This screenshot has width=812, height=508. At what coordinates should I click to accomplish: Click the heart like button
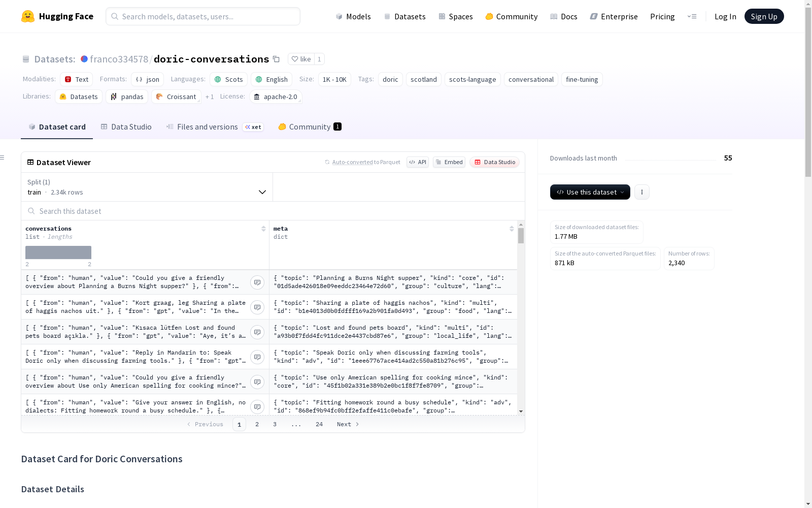tap(301, 59)
